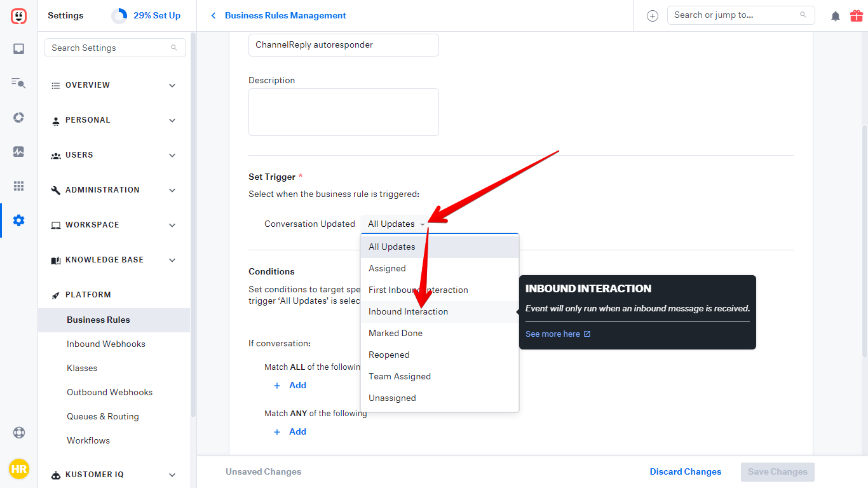Click the Save Changes button

[x=778, y=471]
